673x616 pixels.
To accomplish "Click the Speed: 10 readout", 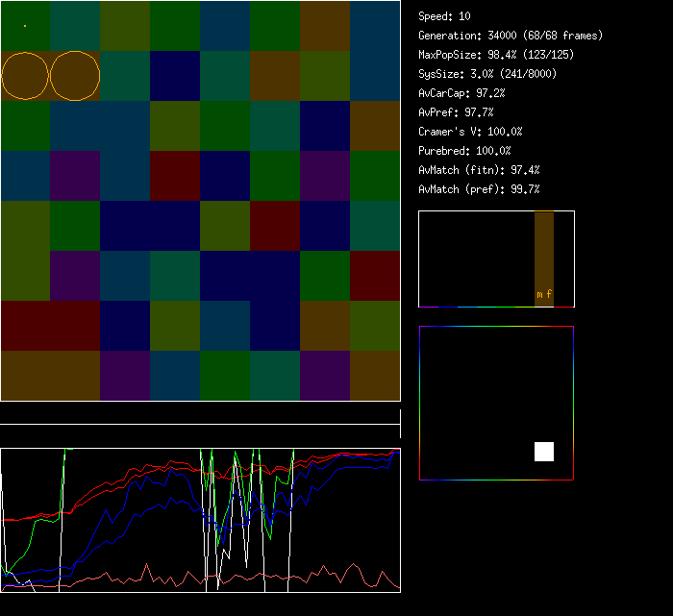I will click(444, 16).
